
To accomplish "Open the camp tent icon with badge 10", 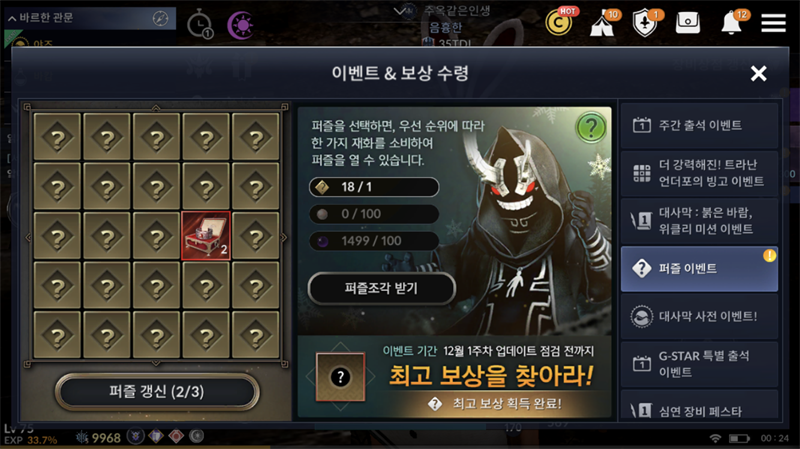I will click(603, 23).
